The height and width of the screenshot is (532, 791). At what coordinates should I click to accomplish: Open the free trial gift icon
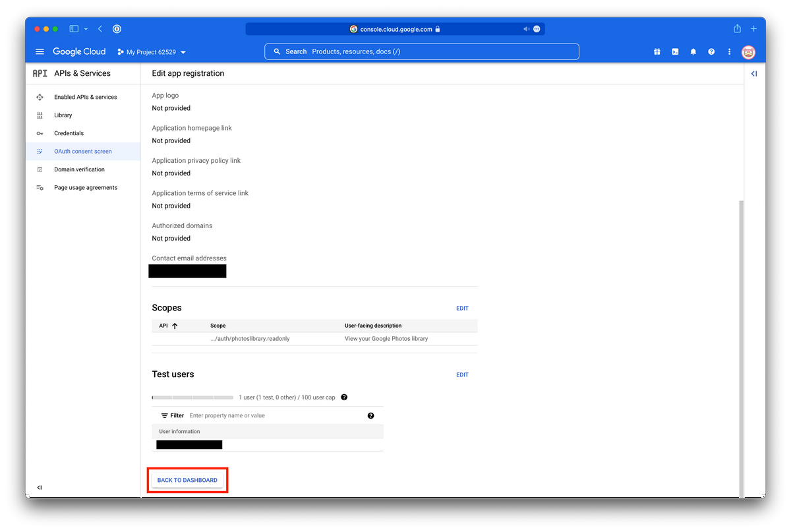pos(657,51)
